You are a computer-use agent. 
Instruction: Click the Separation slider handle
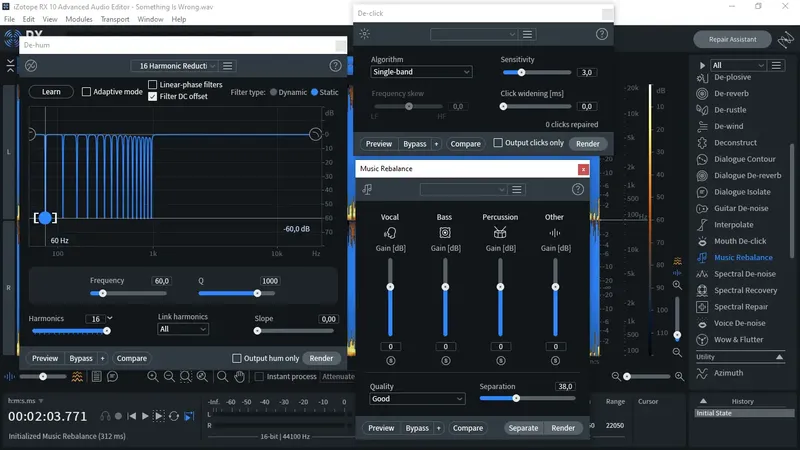[x=516, y=398]
